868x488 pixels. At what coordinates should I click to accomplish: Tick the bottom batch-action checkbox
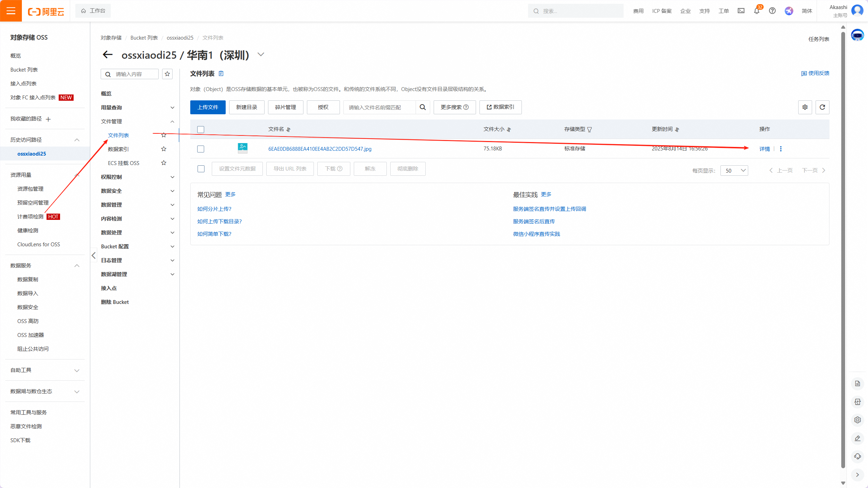click(201, 169)
